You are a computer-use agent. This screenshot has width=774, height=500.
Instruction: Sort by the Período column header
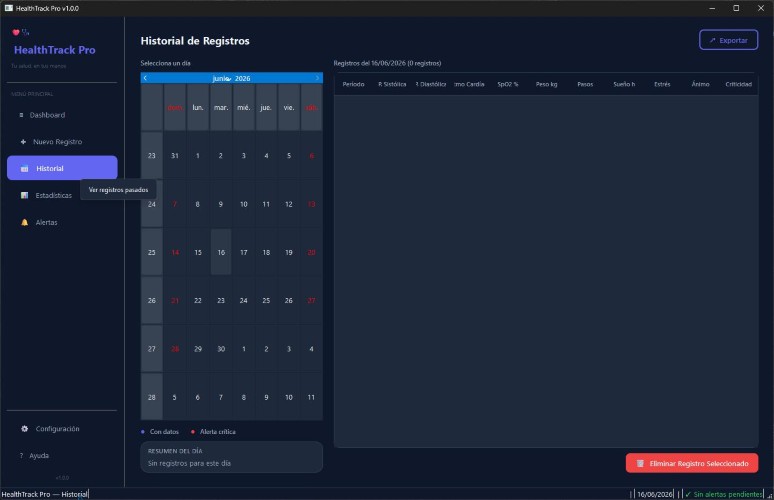click(x=353, y=84)
